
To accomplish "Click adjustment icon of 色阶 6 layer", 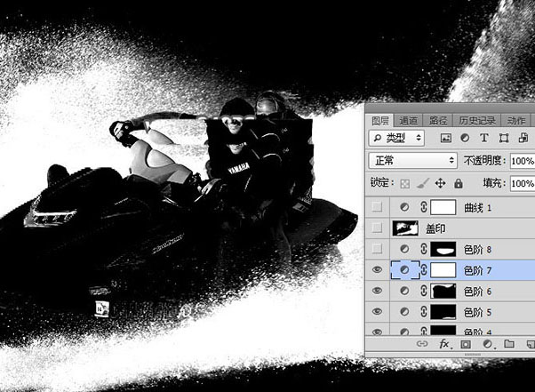I will pos(404,291).
